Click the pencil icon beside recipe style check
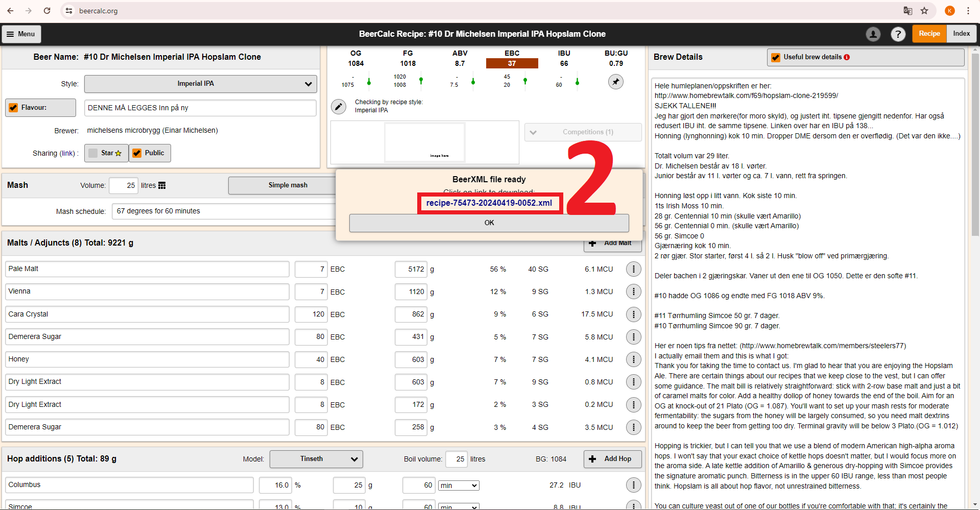 338,106
